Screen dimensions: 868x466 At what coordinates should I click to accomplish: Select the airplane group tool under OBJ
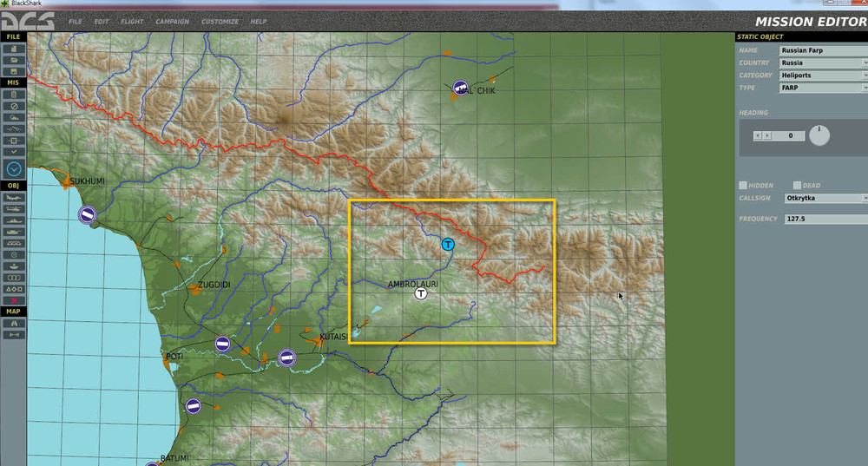(x=14, y=198)
